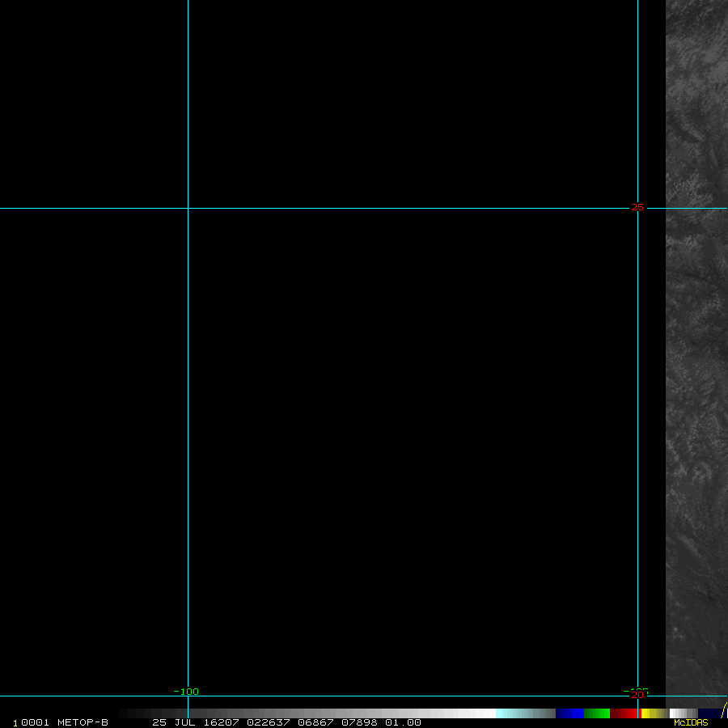
Task: Click the METOP-B satellite name
Action: pos(83,722)
